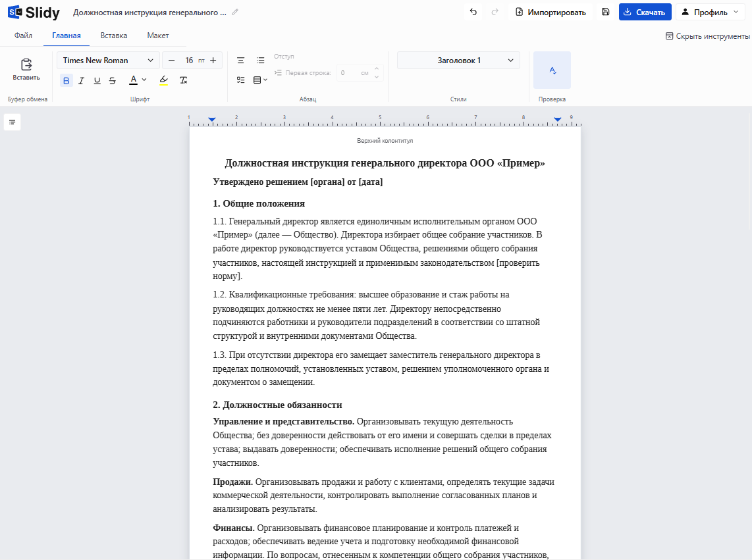Undo the last action

click(473, 12)
